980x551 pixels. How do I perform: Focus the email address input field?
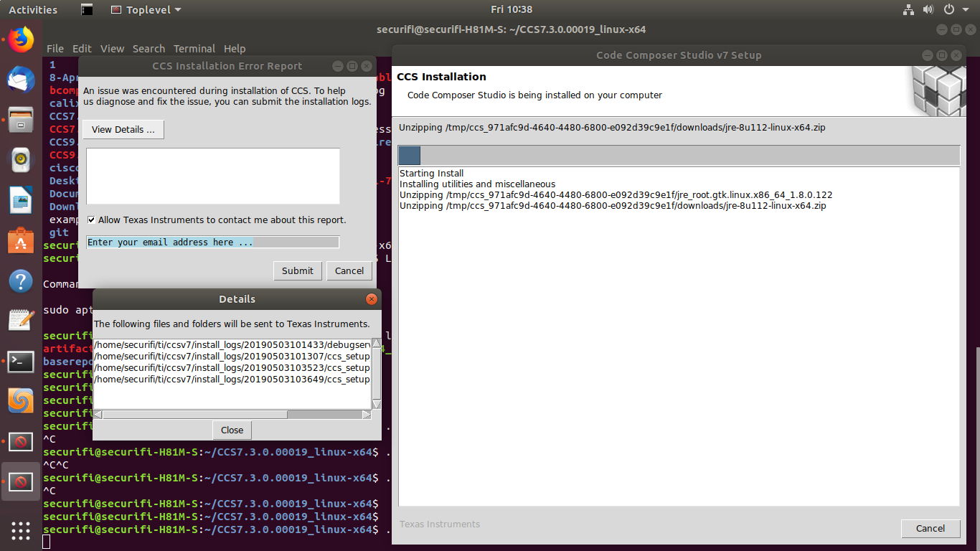212,242
